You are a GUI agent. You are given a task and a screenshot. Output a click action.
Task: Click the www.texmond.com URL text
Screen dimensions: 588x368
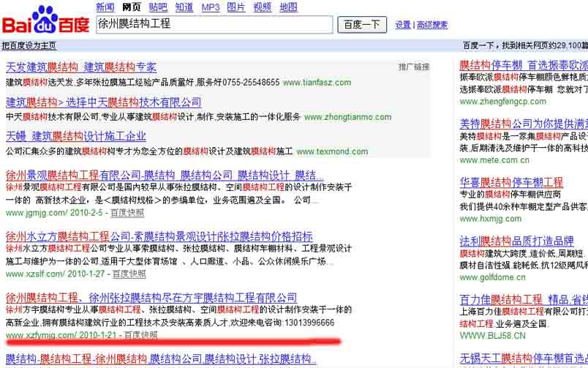pos(332,151)
